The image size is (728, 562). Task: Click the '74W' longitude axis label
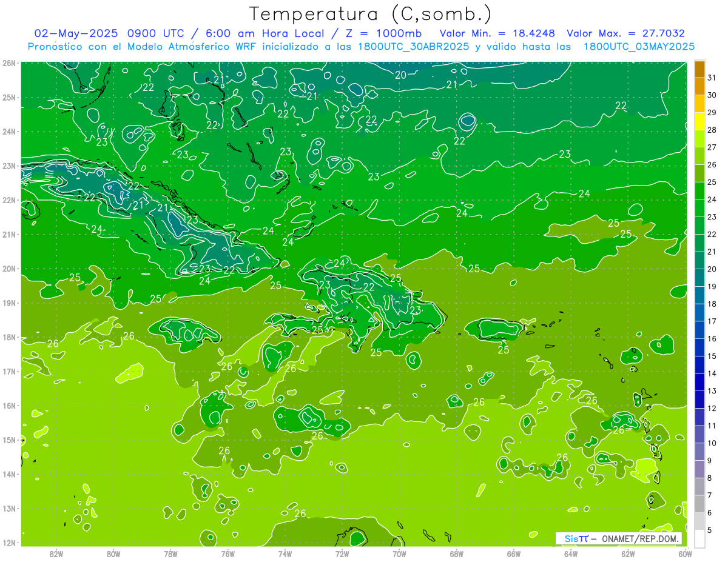[285, 554]
